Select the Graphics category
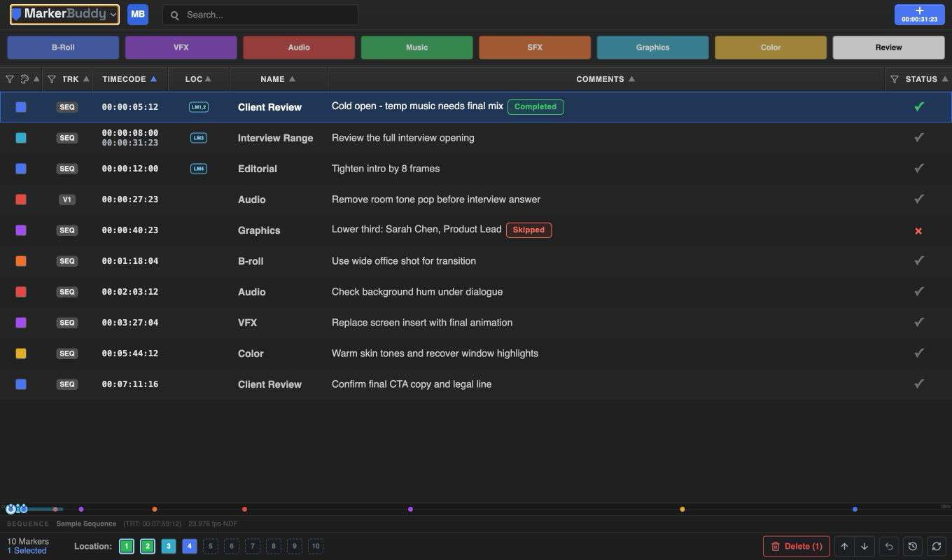952x560 pixels. [652, 48]
